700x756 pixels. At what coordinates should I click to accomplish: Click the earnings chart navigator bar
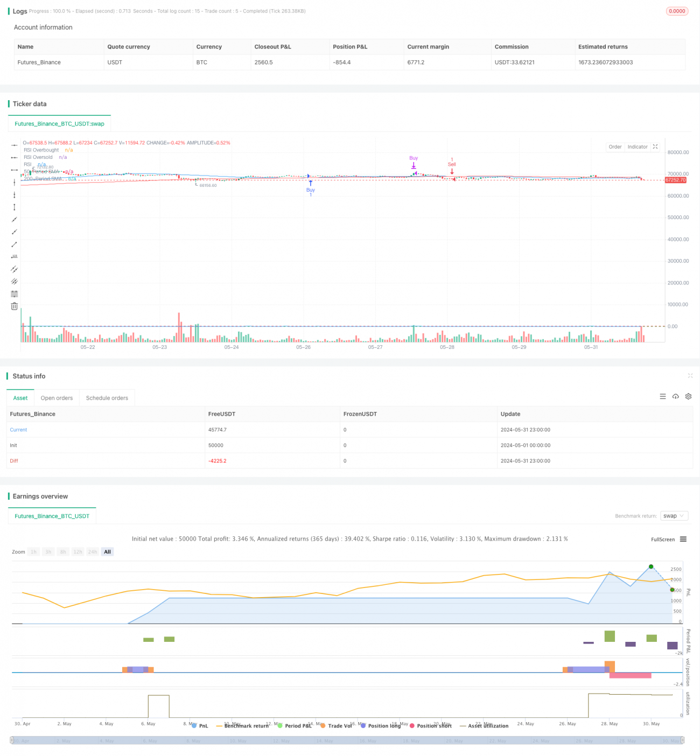click(347, 740)
